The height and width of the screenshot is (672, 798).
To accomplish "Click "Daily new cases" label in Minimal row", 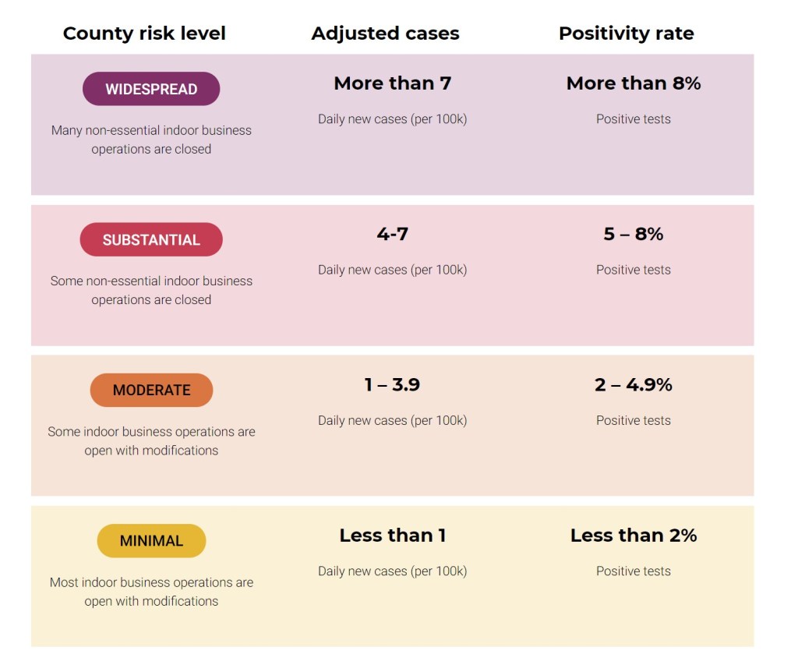I will coord(392,571).
